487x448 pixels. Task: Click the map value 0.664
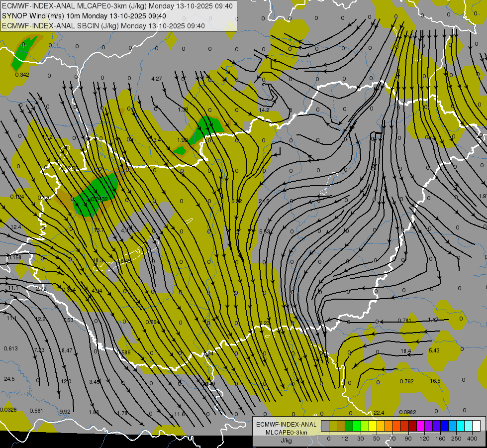pos(153,322)
